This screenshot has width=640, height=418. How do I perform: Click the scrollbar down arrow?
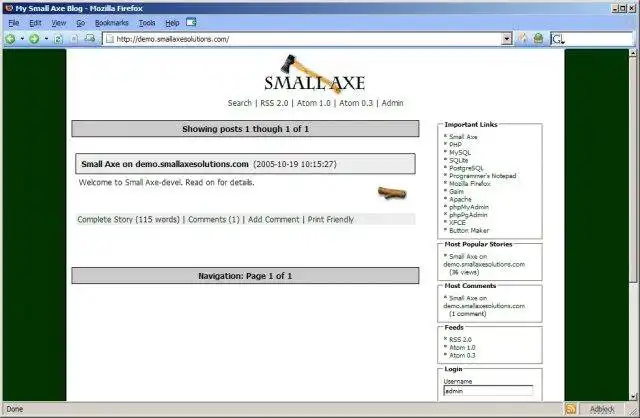pos(633,396)
